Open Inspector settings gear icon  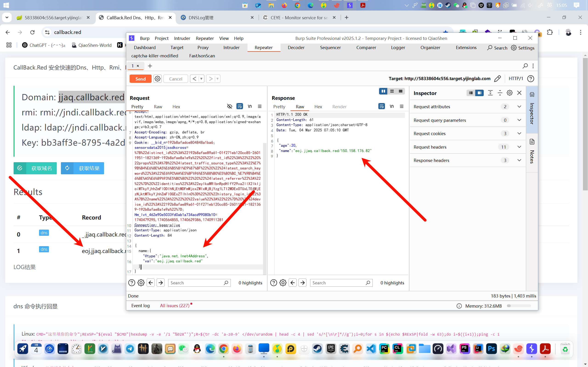(x=509, y=93)
